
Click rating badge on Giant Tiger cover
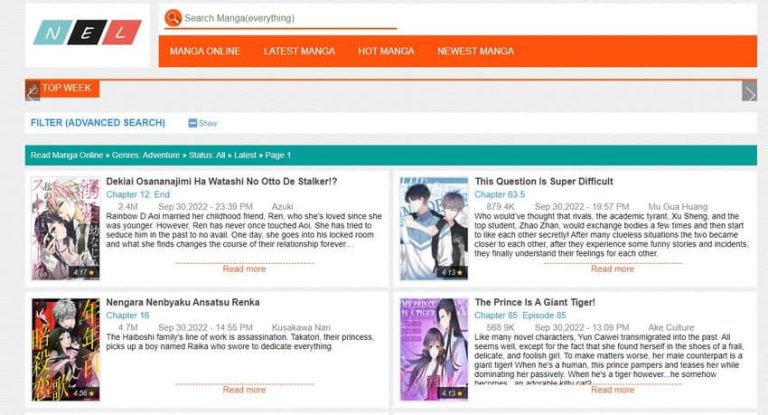click(x=452, y=393)
